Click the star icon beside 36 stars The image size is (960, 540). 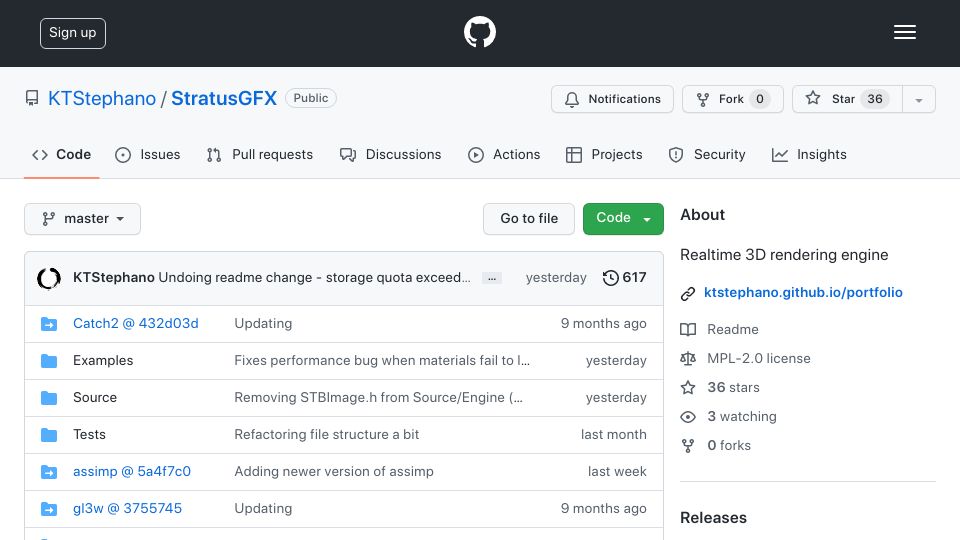click(688, 388)
